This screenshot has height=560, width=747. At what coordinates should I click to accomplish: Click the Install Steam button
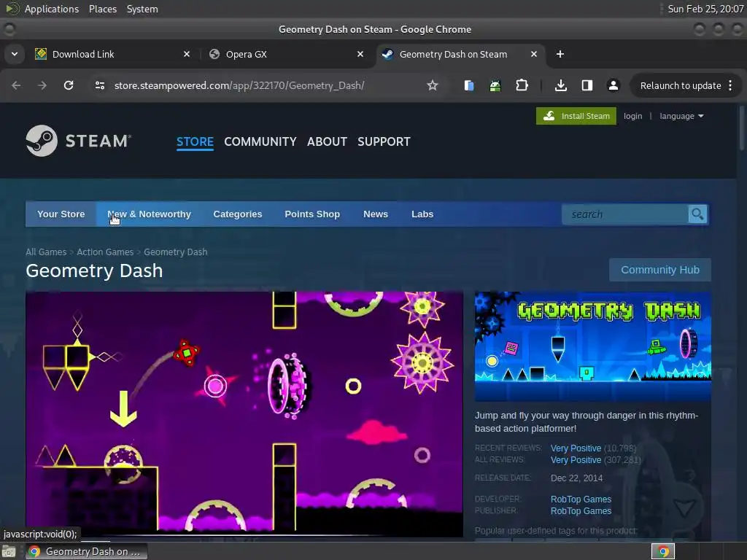576,116
